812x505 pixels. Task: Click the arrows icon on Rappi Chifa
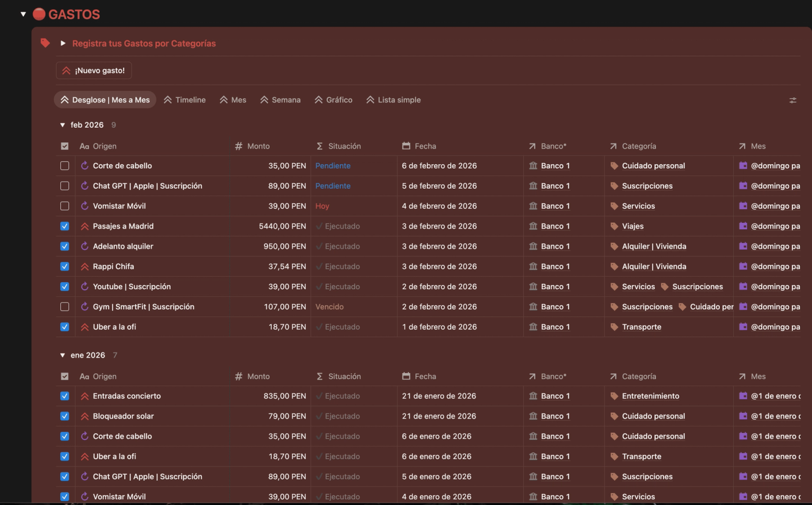tap(85, 266)
